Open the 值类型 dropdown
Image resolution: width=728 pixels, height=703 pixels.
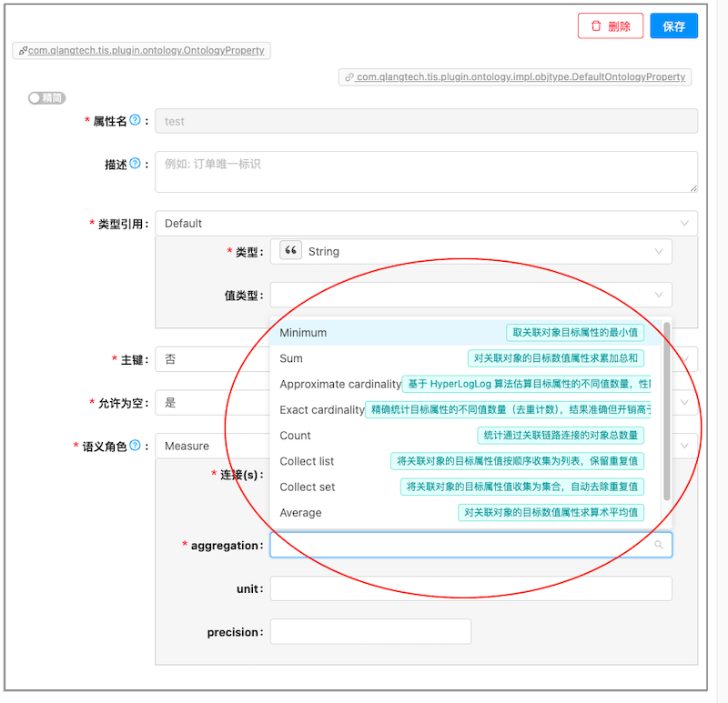pos(470,295)
